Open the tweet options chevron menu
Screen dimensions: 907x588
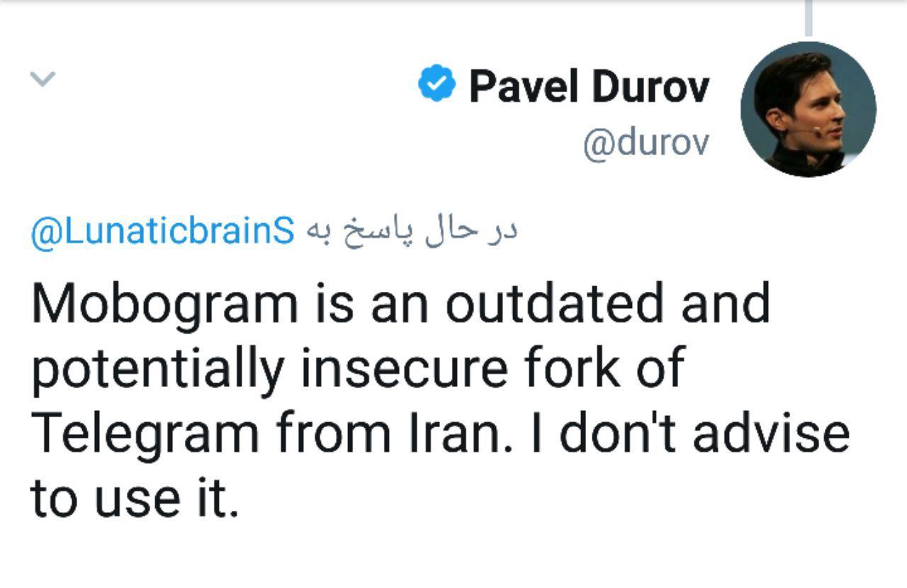(x=43, y=79)
